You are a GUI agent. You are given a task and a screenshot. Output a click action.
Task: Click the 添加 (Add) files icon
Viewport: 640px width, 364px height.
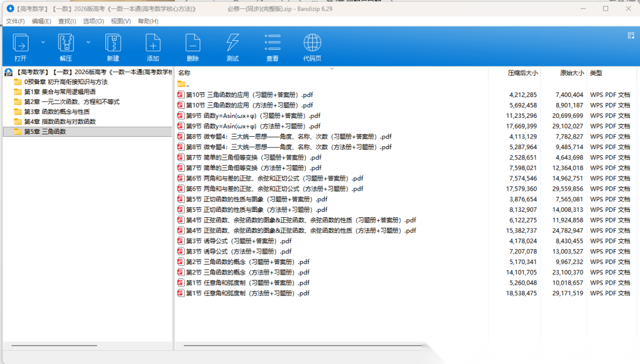(153, 43)
